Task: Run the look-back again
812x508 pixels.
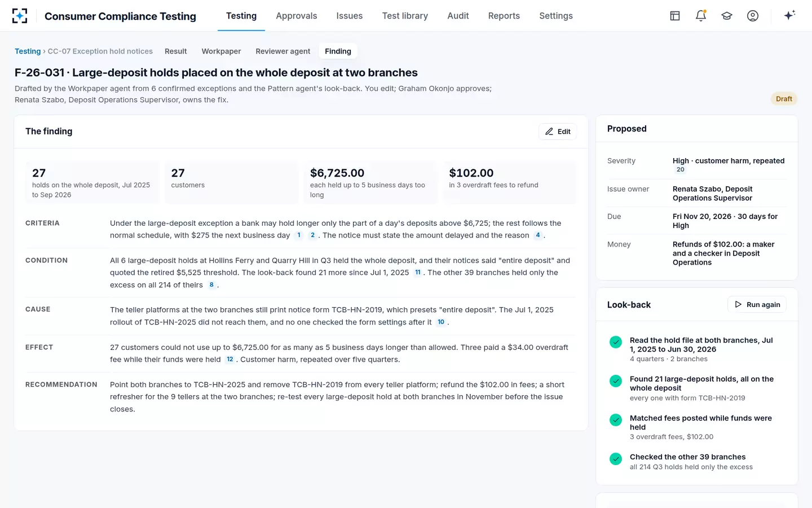Action: click(757, 305)
